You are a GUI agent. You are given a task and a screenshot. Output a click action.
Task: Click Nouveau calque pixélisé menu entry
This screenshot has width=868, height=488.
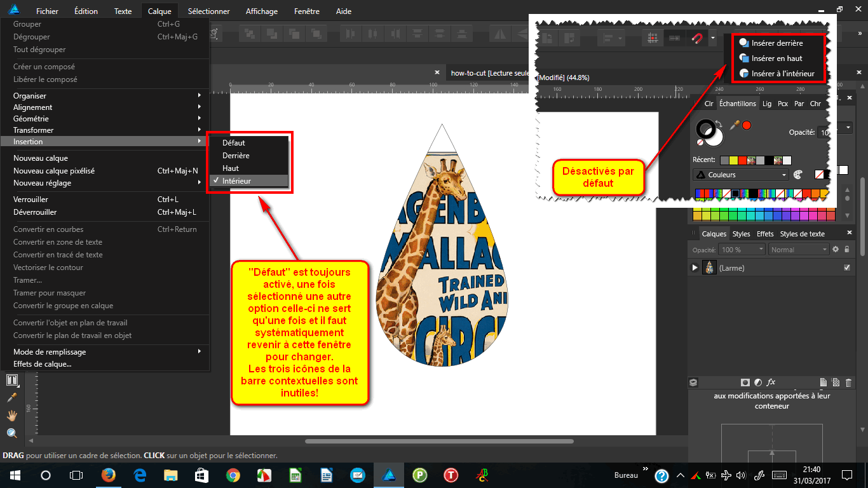point(105,171)
